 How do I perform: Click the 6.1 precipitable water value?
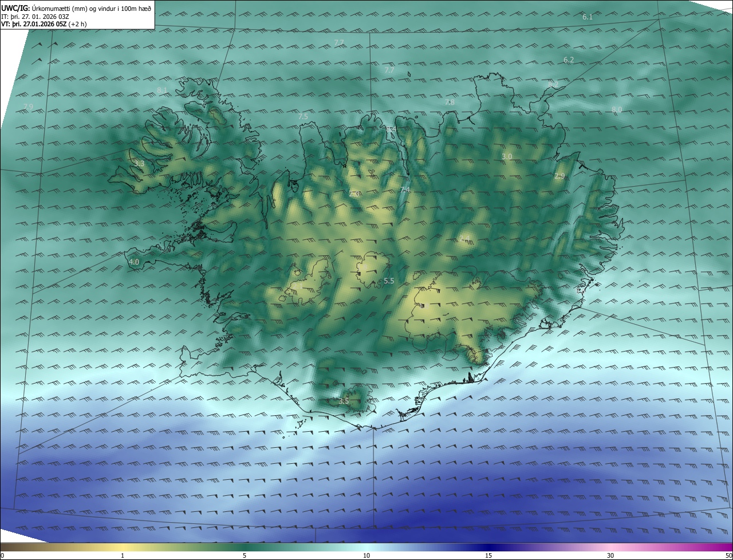tap(588, 17)
